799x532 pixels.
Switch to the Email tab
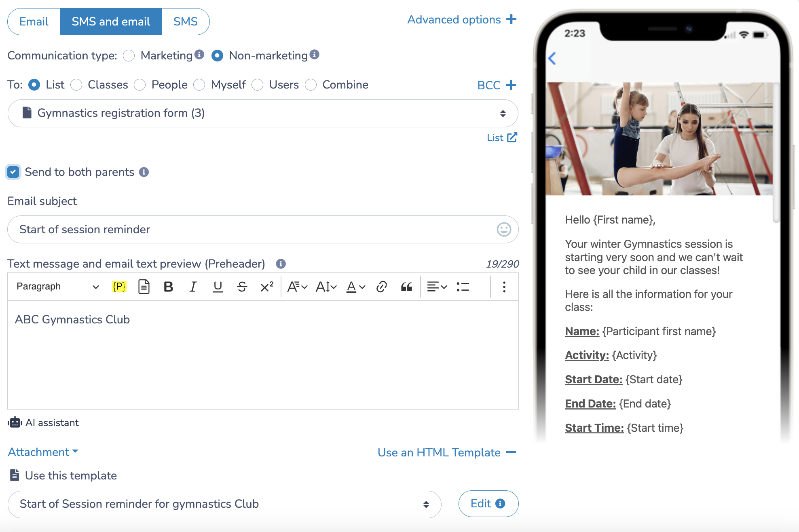coord(34,21)
